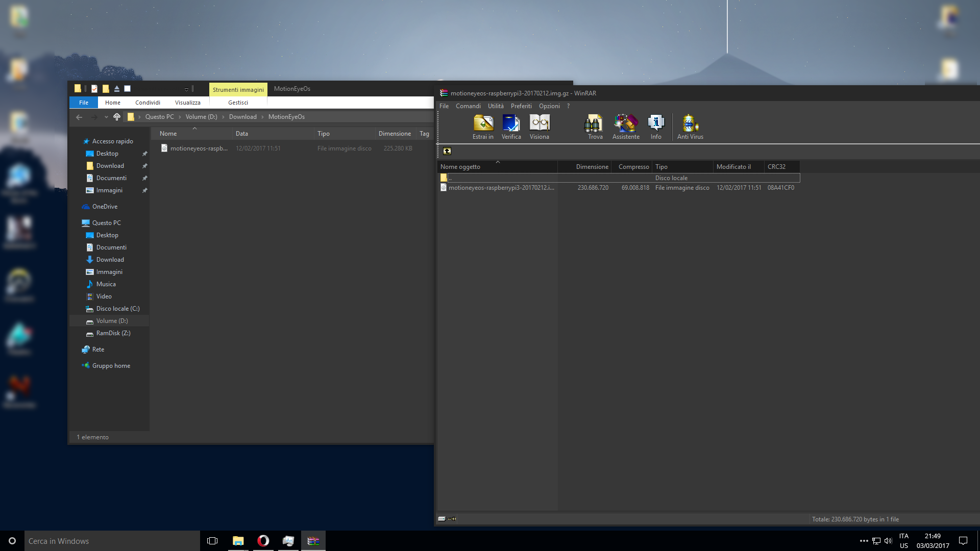Image resolution: width=980 pixels, height=551 pixels.
Task: Open WinRAR's Opzioni menu
Action: pos(549,106)
